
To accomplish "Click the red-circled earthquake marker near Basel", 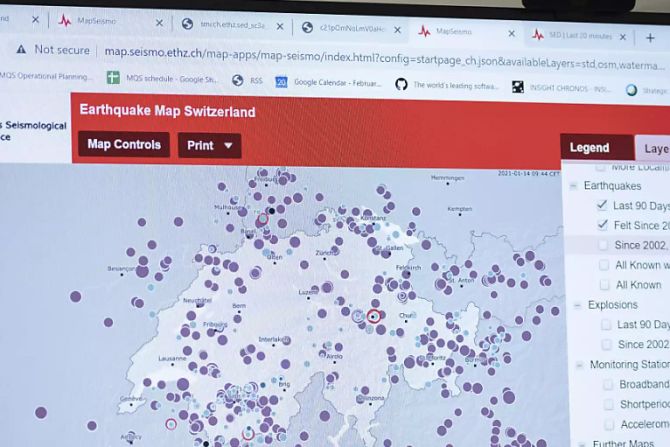I will pos(262,220).
